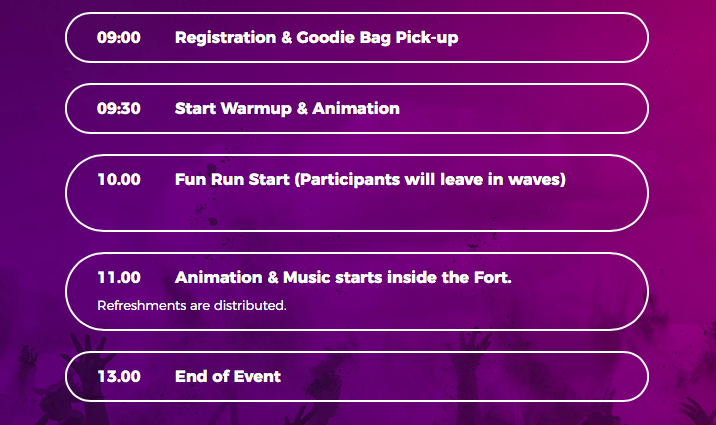
Task: Click the word 'Registration' in first row
Action: click(x=226, y=38)
